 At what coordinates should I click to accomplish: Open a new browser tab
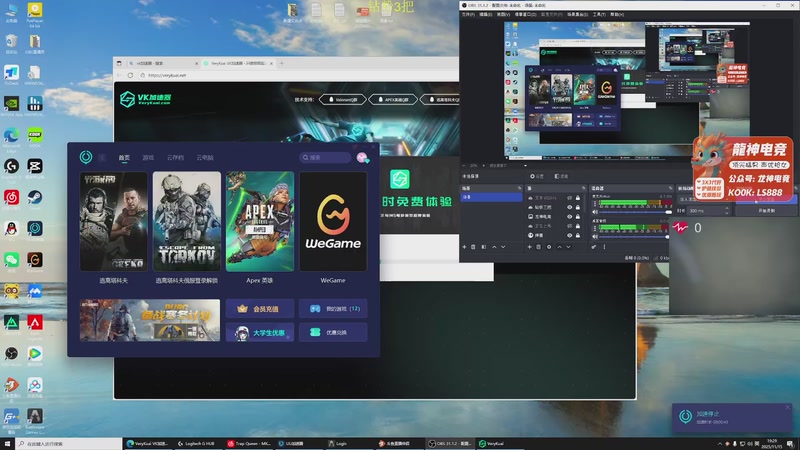281,63
